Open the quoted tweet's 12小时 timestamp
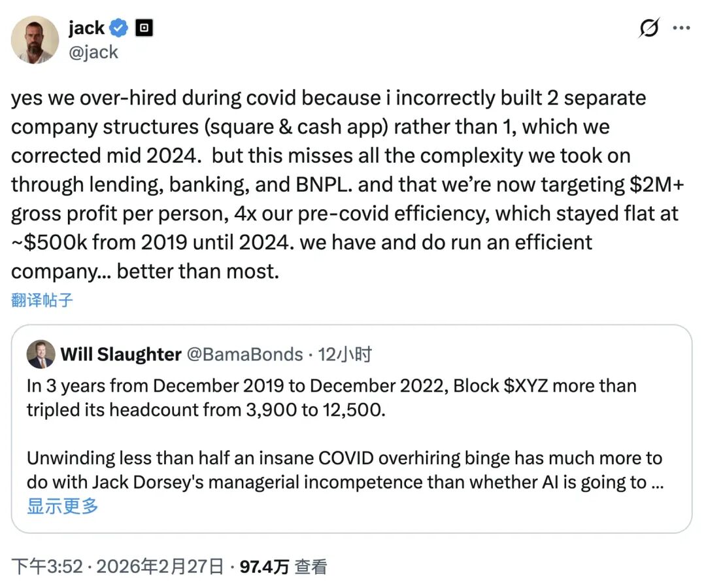This screenshot has height=588, width=706. click(x=347, y=354)
